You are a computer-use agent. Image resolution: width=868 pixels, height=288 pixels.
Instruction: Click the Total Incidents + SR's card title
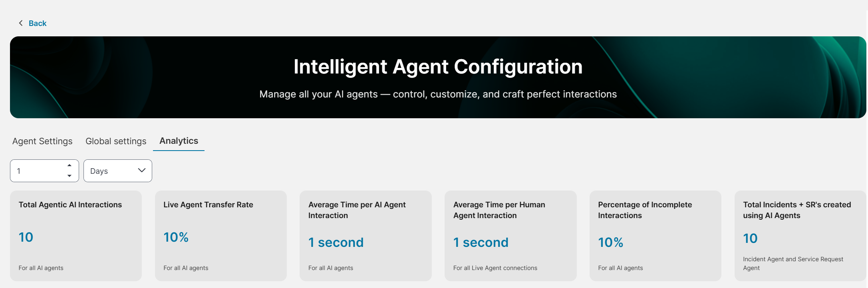[797, 210]
